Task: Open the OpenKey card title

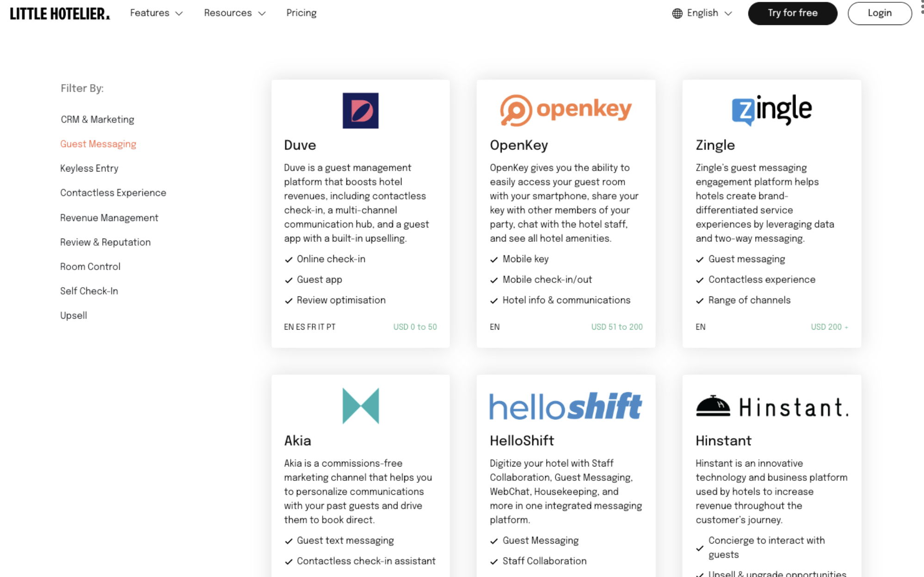Action: [x=518, y=145]
